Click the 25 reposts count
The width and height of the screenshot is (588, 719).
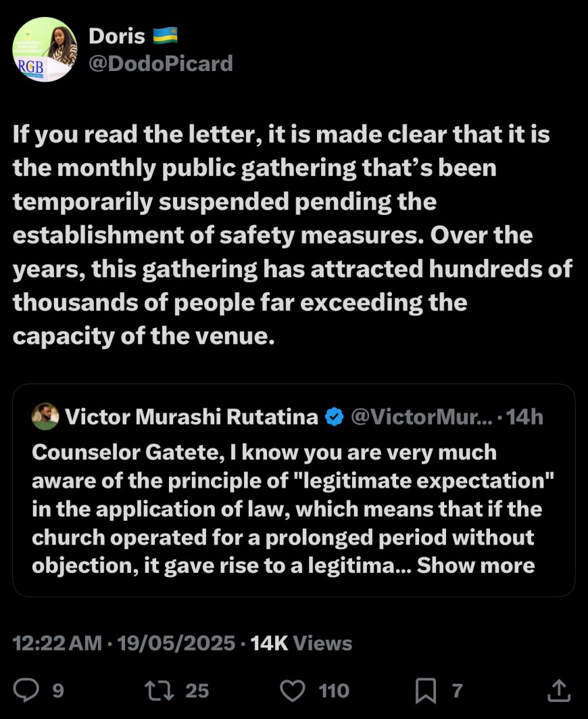(x=197, y=691)
